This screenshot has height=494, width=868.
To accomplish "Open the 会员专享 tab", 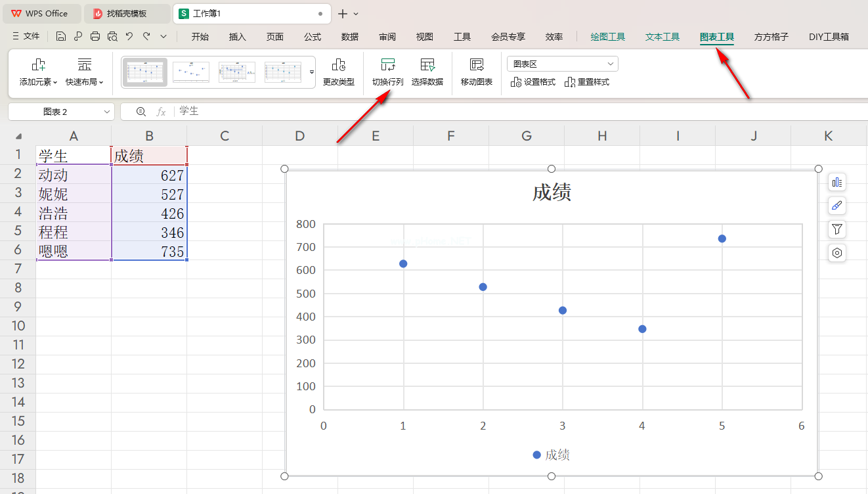I will coord(508,37).
